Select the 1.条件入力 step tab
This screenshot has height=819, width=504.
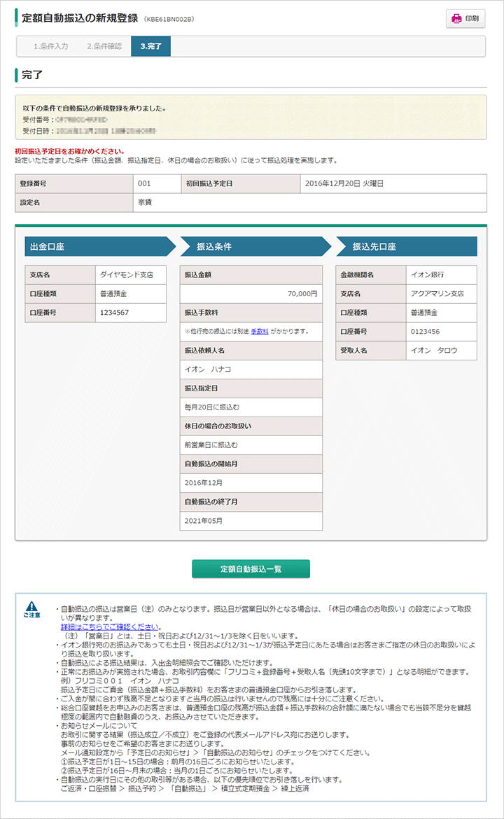[50, 46]
